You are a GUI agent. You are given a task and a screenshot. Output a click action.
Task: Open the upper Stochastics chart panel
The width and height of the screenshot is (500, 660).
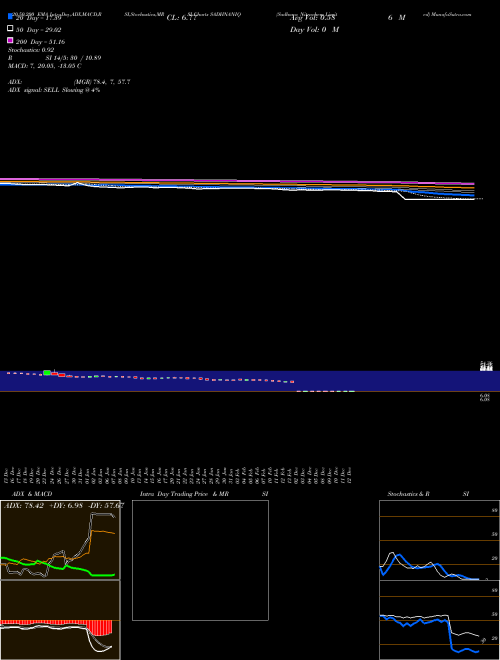(x=439, y=540)
